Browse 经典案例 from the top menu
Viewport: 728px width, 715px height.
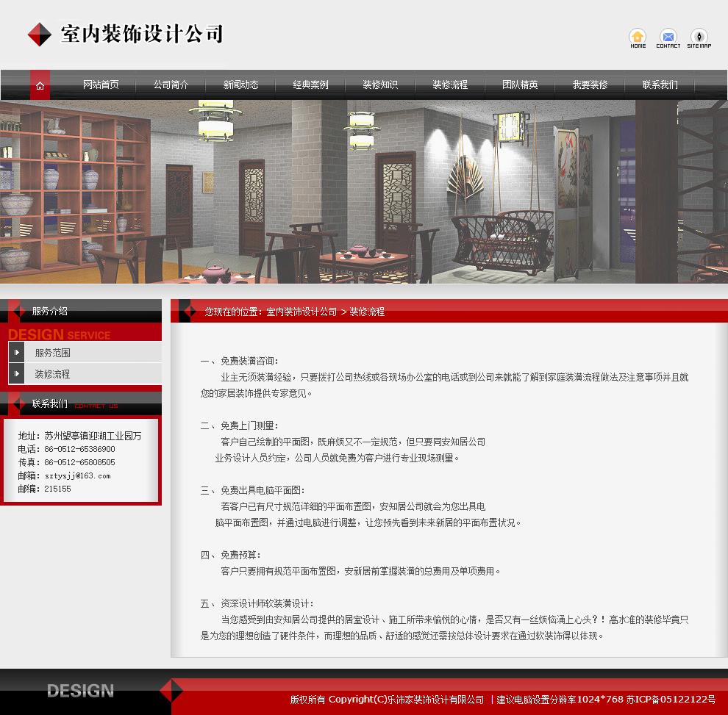tap(311, 85)
